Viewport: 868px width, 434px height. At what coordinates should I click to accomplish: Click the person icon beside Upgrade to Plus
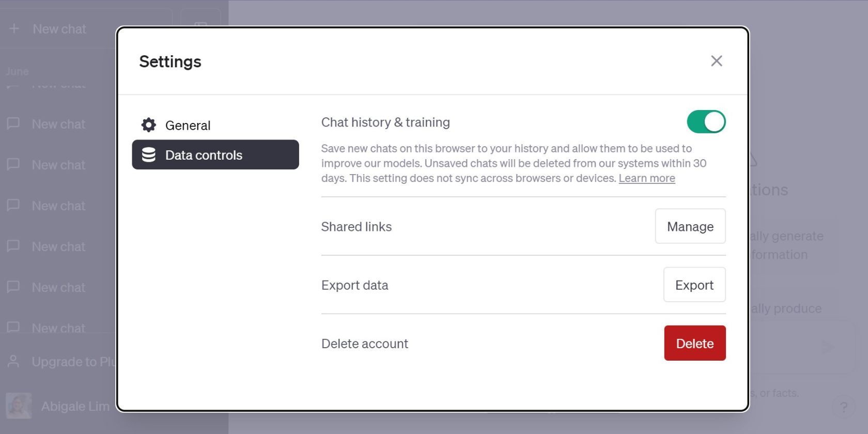13,362
